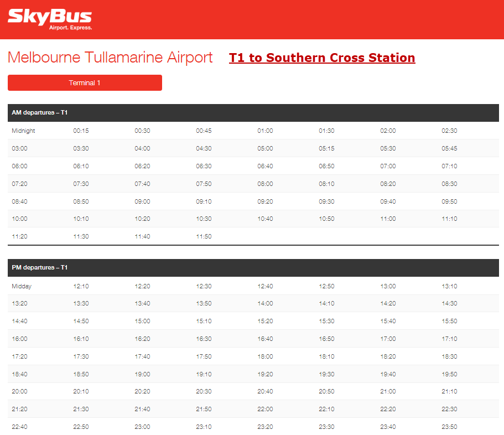Click the PM departures – T1 header
Image resolution: width=504 pixels, height=435 pixels.
(x=40, y=268)
